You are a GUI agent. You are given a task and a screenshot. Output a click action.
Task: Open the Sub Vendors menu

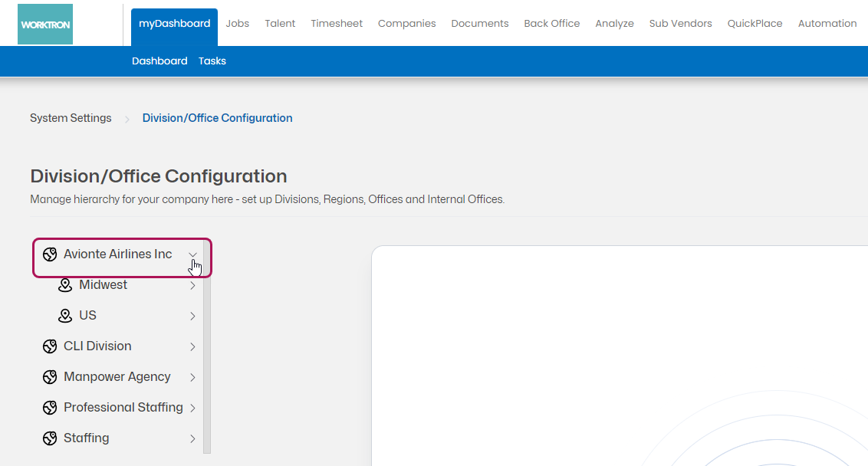click(x=680, y=24)
